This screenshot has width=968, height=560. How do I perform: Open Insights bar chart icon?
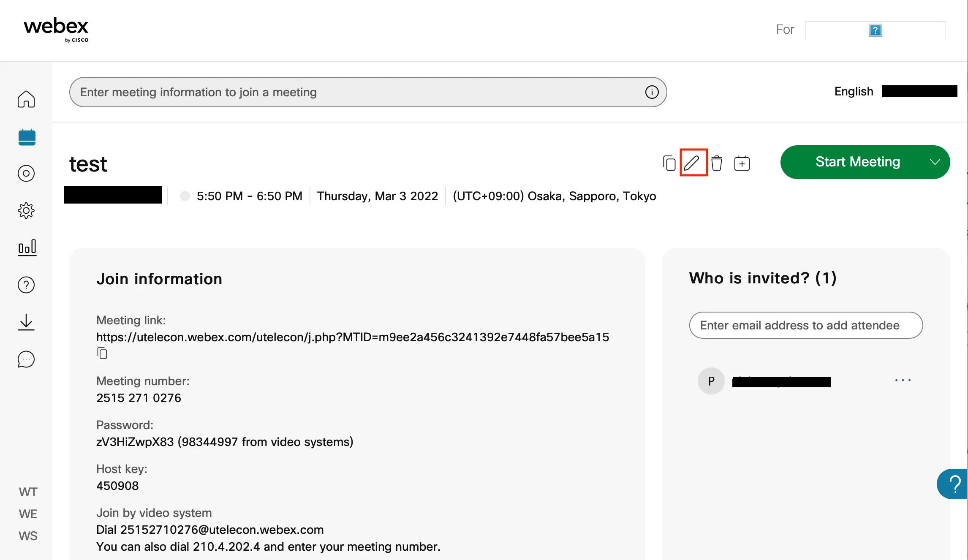tap(27, 247)
